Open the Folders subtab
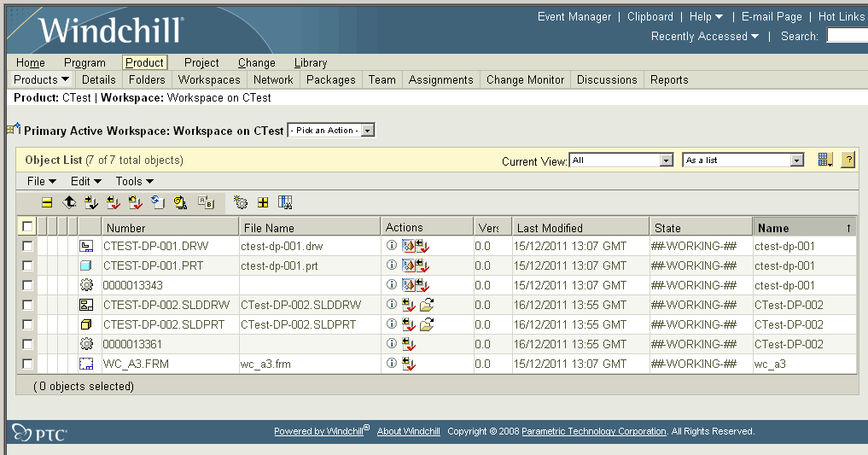The height and width of the screenshot is (455, 868). (x=148, y=79)
